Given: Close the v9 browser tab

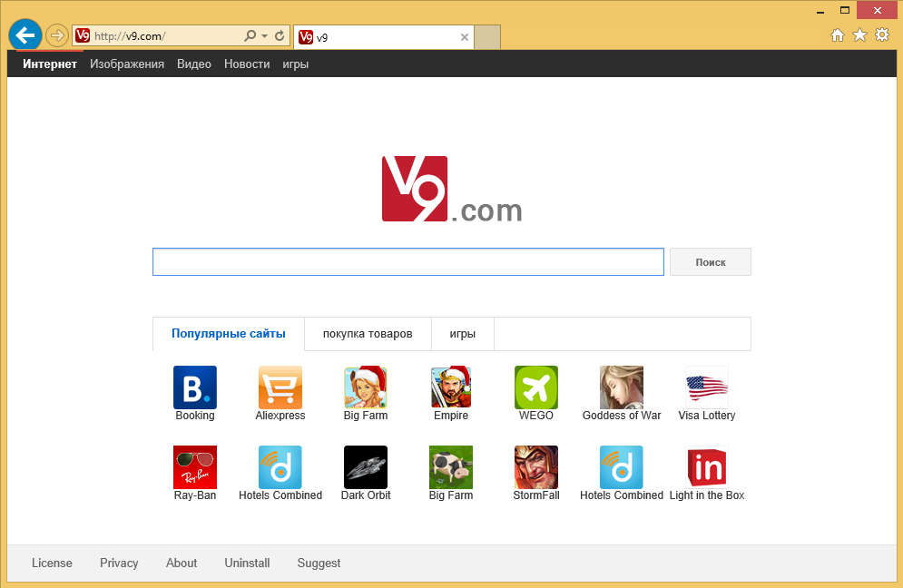Looking at the screenshot, I should click(464, 37).
